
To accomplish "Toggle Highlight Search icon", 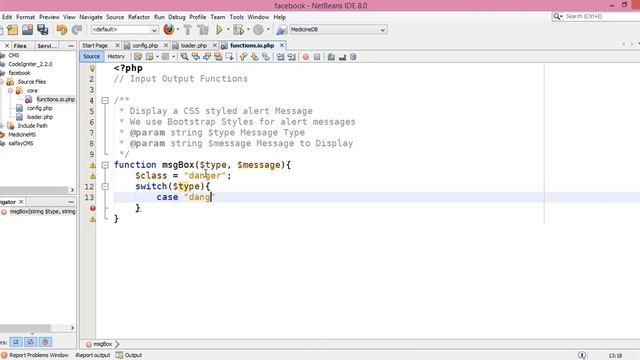I will tap(218, 57).
